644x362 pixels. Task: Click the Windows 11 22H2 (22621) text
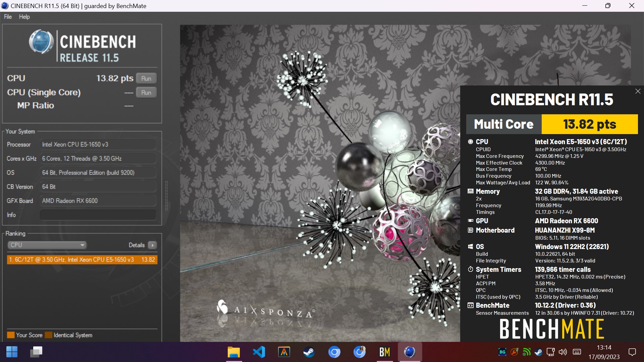pos(572,247)
